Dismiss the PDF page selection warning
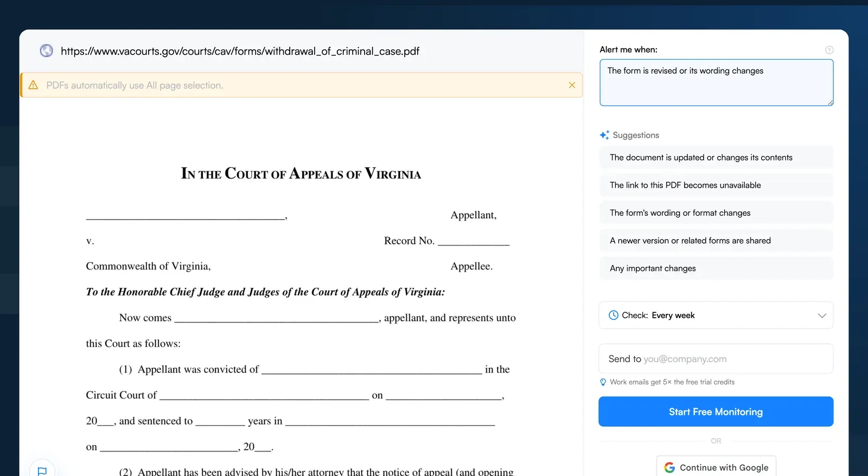 tap(572, 85)
